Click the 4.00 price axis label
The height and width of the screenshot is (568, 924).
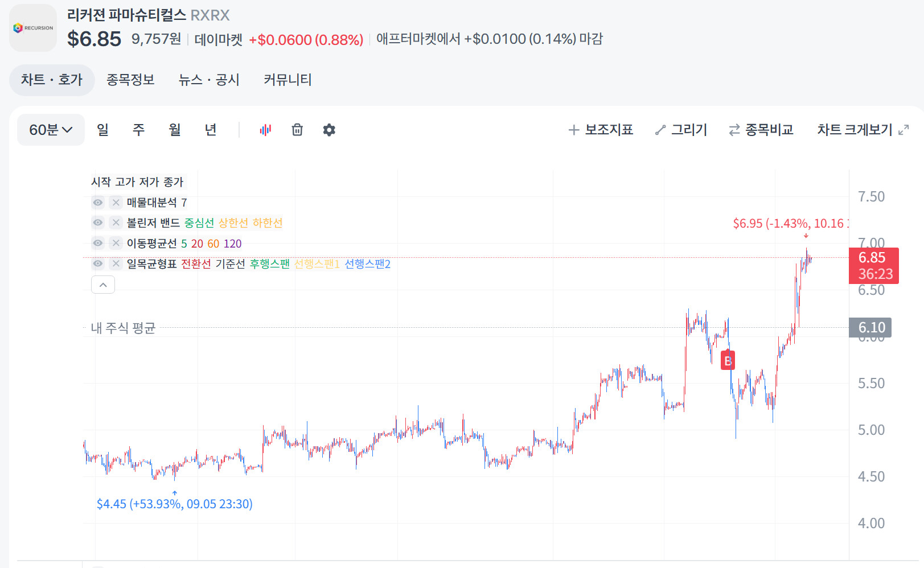(871, 523)
